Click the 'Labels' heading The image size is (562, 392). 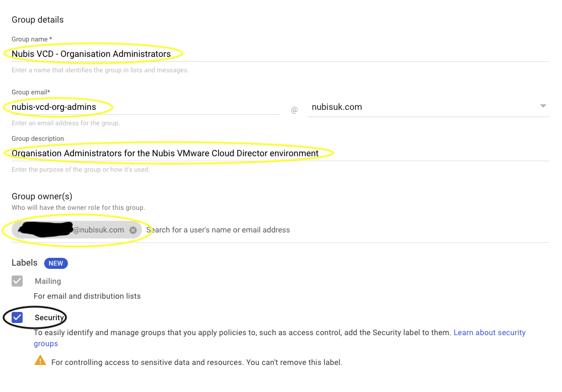[24, 263]
